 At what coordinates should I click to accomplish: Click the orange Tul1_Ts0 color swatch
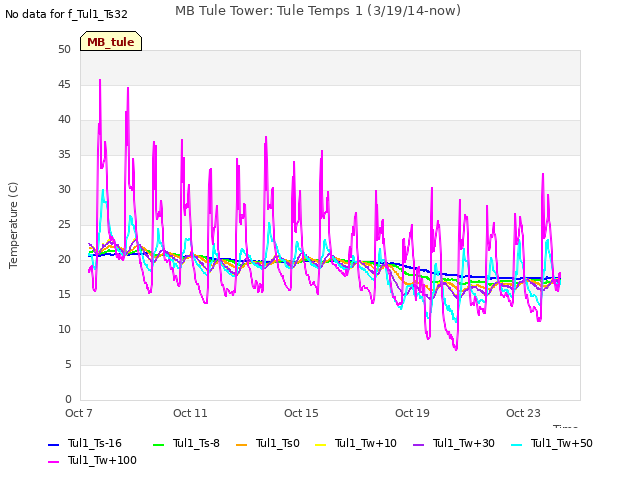pos(242,444)
